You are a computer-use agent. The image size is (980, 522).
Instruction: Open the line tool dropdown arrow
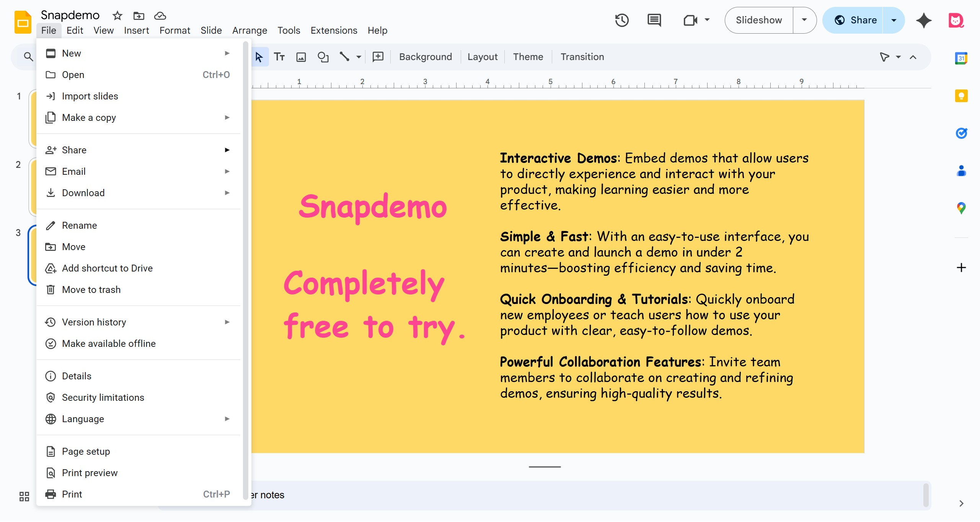pyautogui.click(x=359, y=57)
